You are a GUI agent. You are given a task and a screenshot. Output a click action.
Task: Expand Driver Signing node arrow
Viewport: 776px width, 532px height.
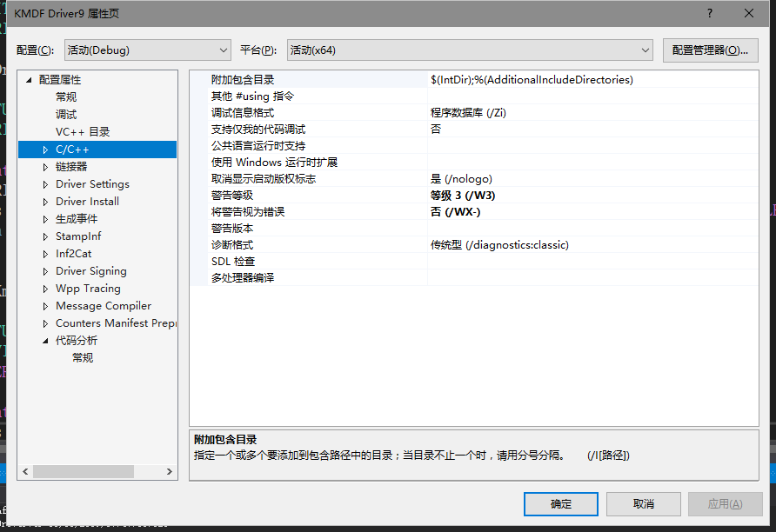tap(45, 271)
